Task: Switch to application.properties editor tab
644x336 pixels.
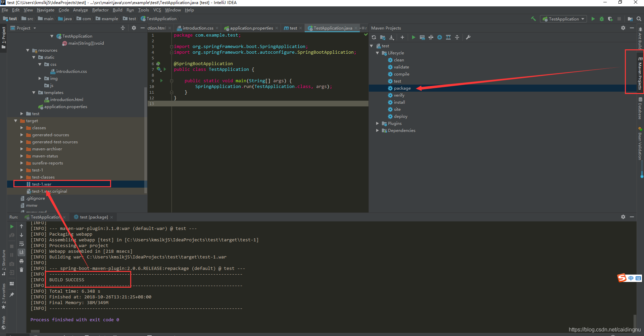Action: coord(251,28)
